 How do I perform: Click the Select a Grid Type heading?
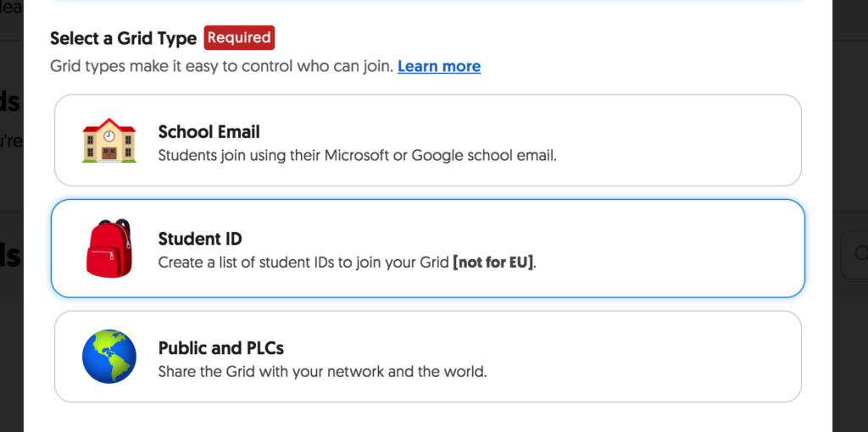tap(124, 38)
